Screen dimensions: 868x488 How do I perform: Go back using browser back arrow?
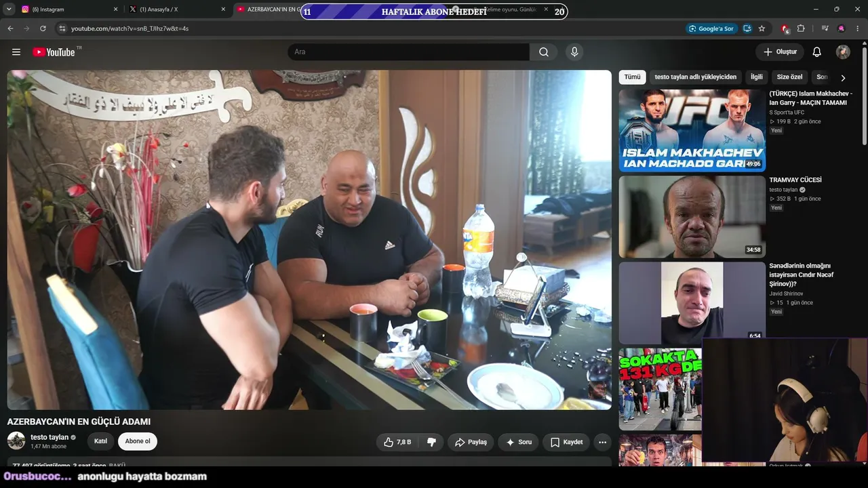pos(10,28)
